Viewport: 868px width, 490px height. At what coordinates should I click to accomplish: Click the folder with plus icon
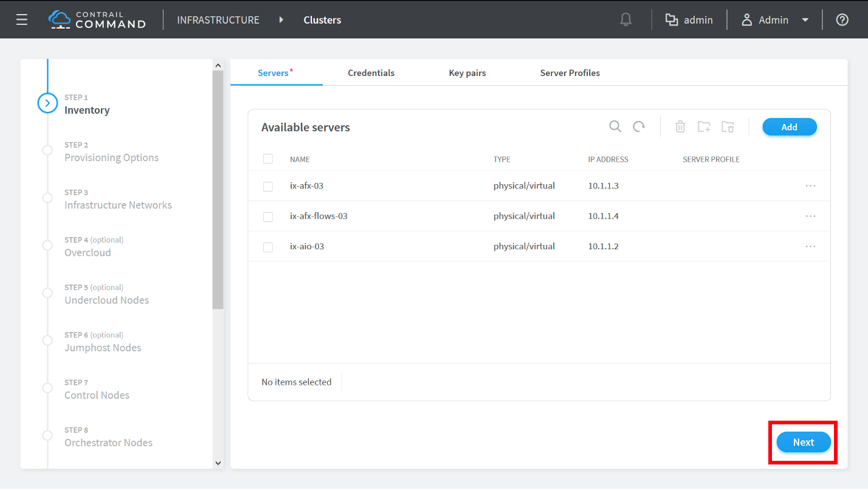[x=704, y=126]
